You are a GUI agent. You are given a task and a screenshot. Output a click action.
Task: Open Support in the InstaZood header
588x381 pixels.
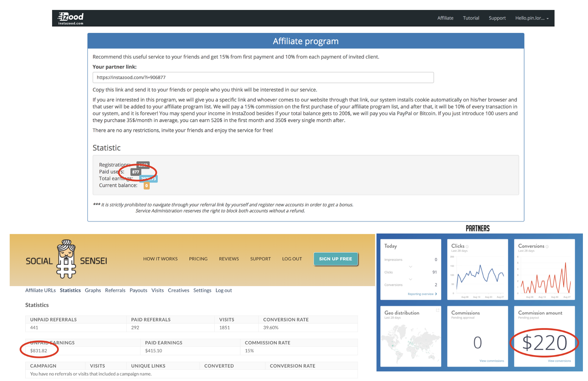497,18
